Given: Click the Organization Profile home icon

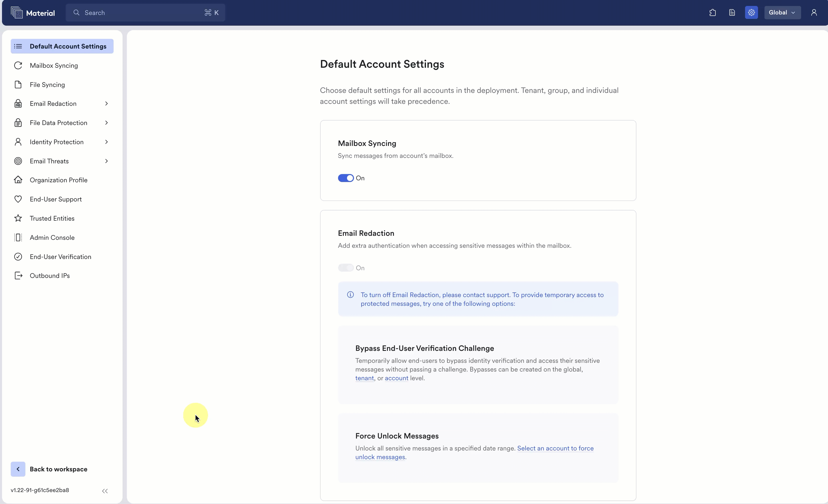Looking at the screenshot, I should click(18, 180).
